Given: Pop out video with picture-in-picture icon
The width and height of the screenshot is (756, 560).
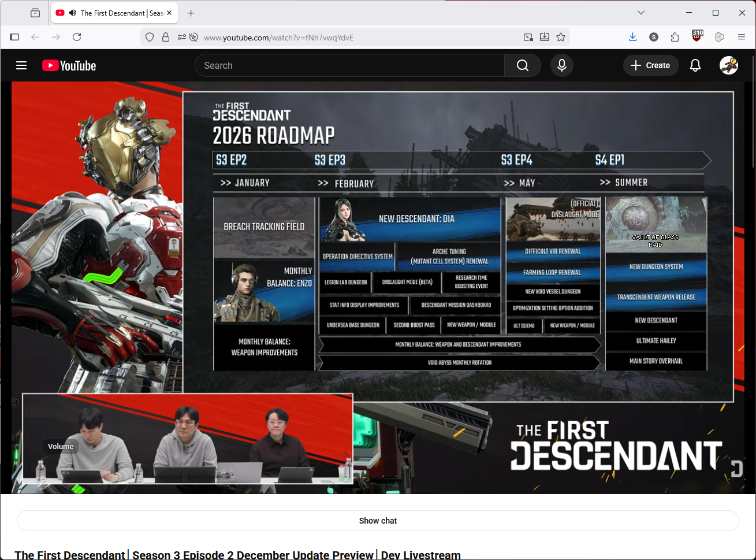Looking at the screenshot, I should tap(528, 37).
